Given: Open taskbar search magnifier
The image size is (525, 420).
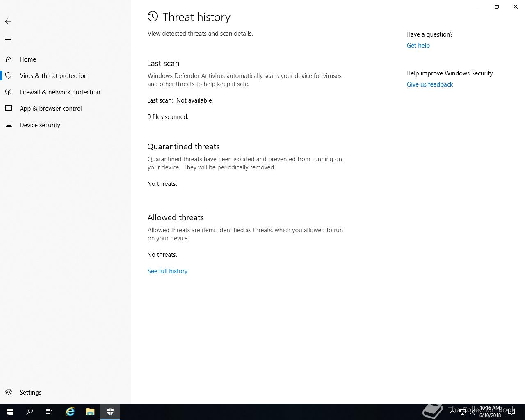Looking at the screenshot, I should click(30, 412).
